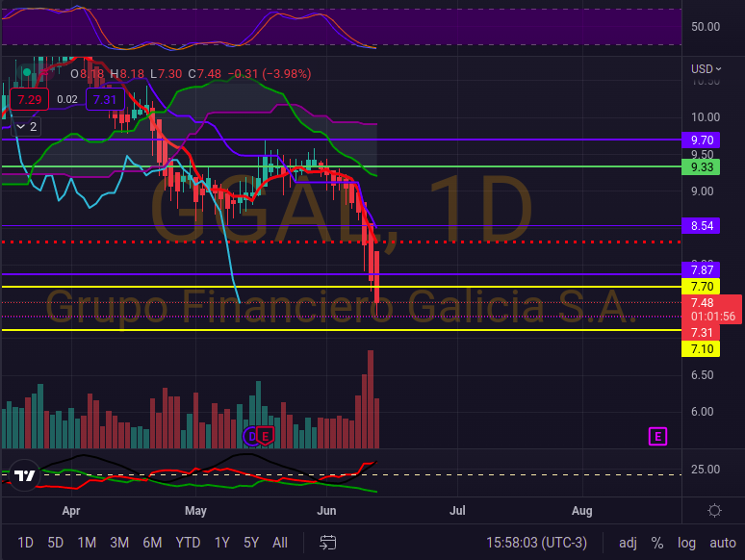Click the green 9.33 price label
Viewport: 745px width, 560px height.
point(701,167)
